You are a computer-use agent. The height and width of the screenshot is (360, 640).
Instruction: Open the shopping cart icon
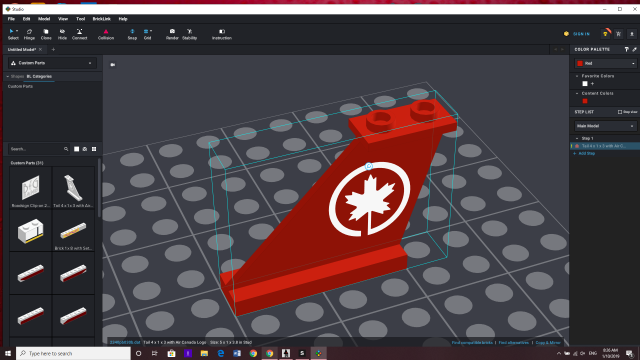click(x=619, y=34)
